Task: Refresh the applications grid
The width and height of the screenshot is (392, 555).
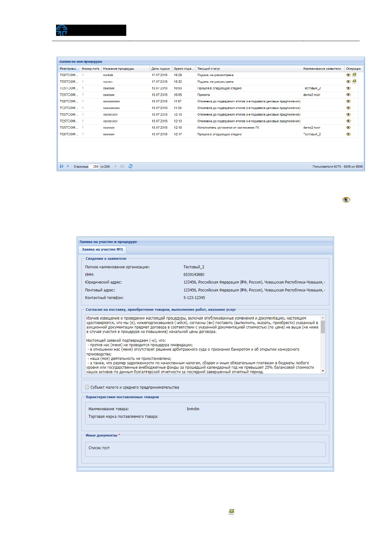Action: pos(130,166)
